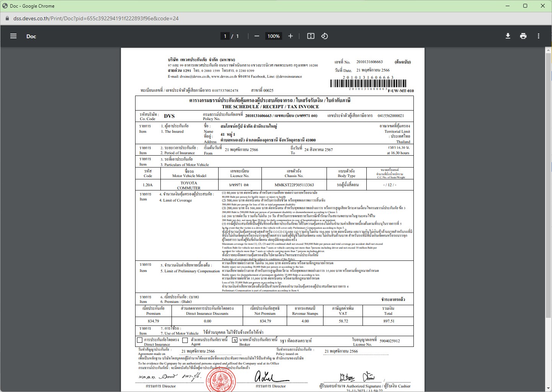Click the zoom out minus button
The width and height of the screenshot is (552, 392).
[257, 36]
